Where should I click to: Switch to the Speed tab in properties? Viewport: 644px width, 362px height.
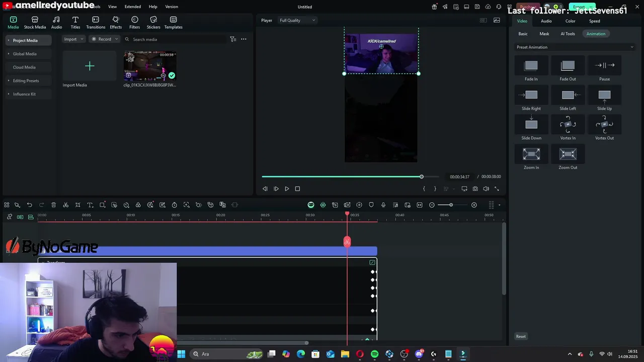595,21
